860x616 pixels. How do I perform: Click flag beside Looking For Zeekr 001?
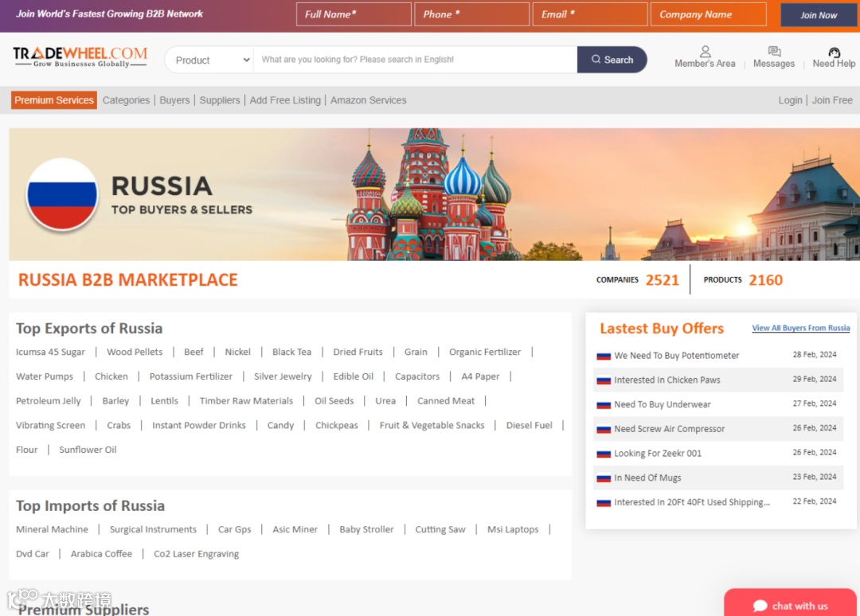point(604,454)
